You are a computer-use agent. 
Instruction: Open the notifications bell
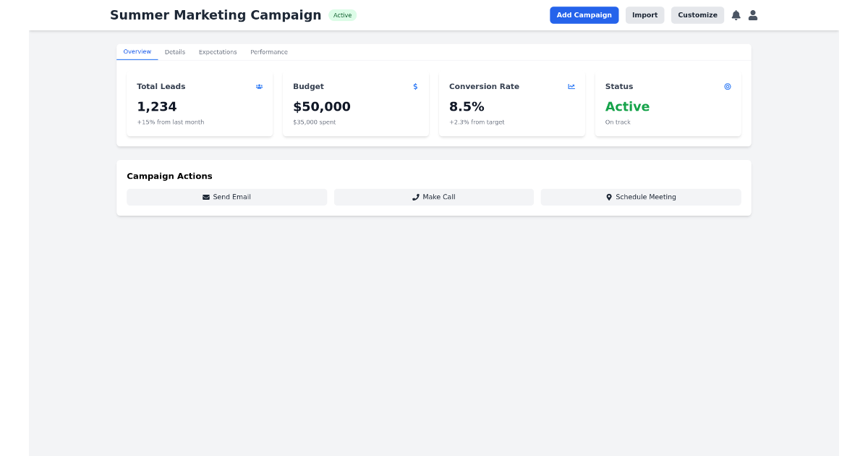[736, 14]
